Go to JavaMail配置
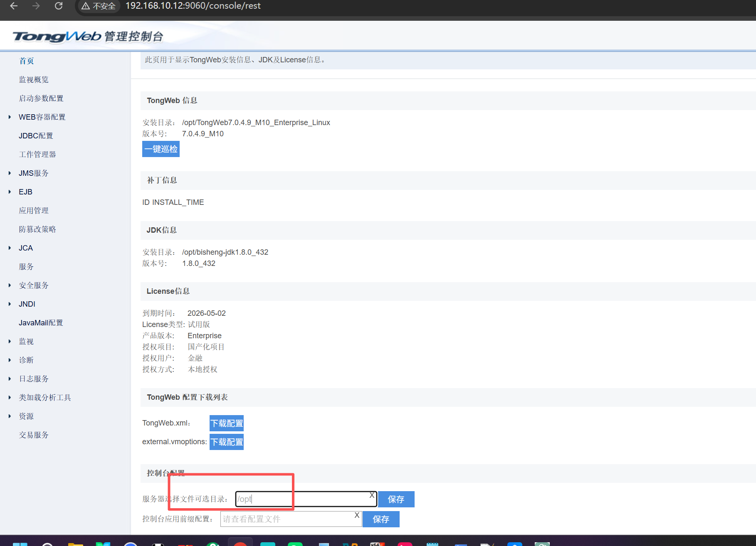Screen dimensions: 756x546 point(41,323)
